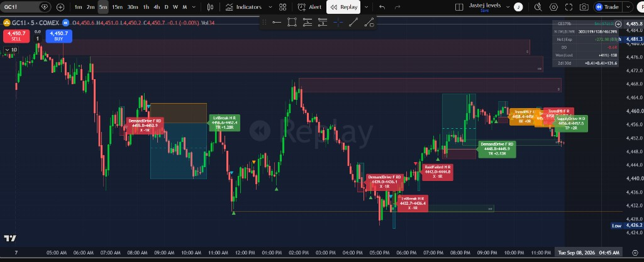Click the Alert button label
The image size is (644, 262).
(315, 7)
